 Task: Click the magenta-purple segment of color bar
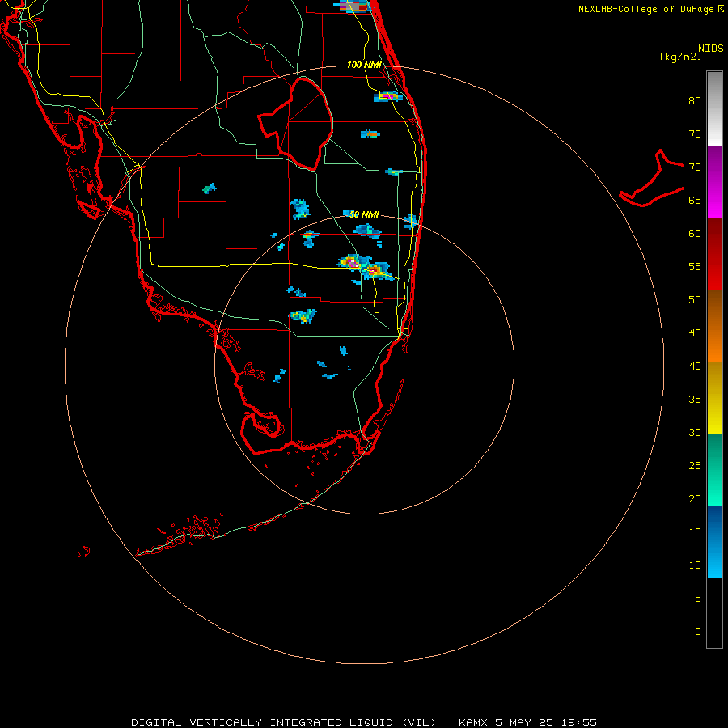[714, 181]
